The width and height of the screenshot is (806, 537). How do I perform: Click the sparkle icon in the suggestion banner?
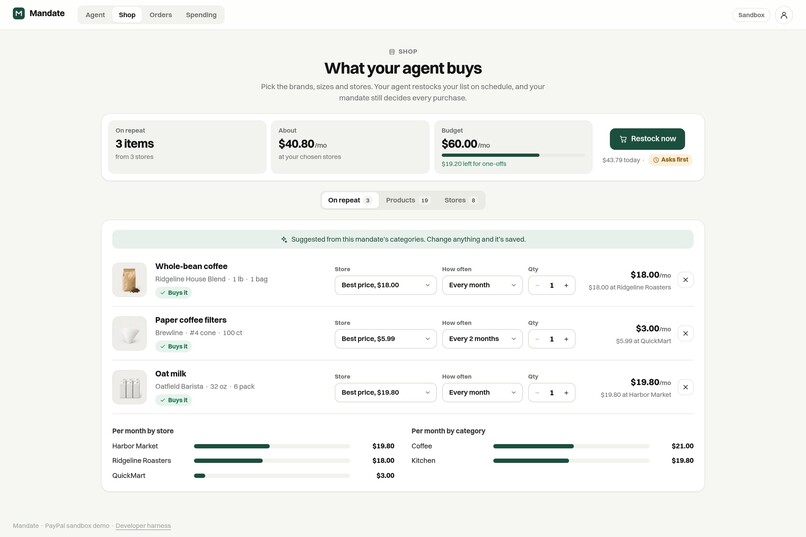[284, 239]
